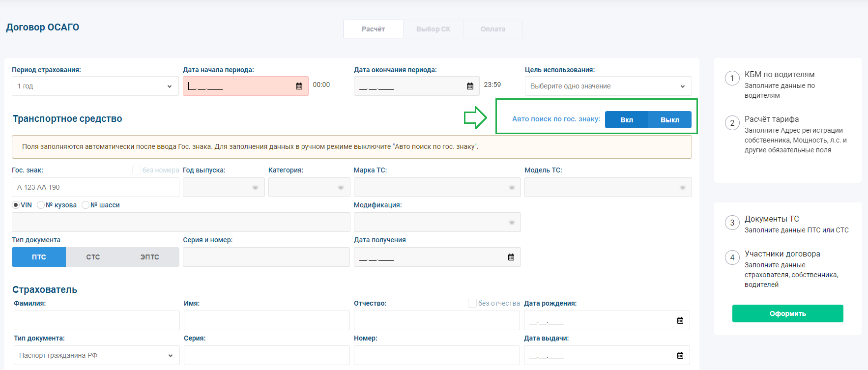Focus the Дата выдачи date field

(x=607, y=355)
